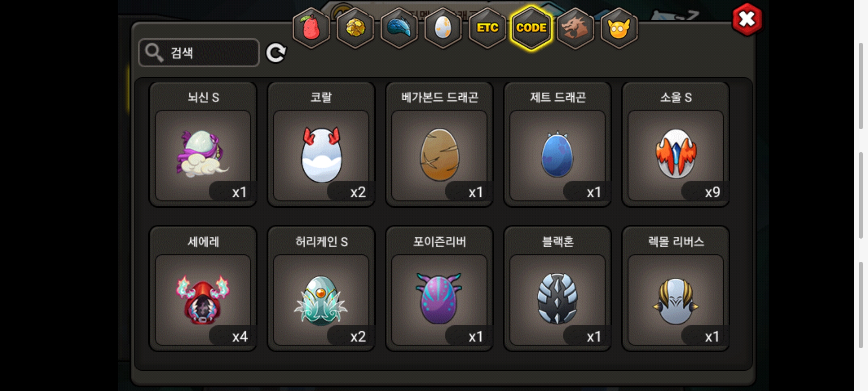This screenshot has height=391, width=868.
Task: Switch to the ETC tab
Action: [487, 28]
